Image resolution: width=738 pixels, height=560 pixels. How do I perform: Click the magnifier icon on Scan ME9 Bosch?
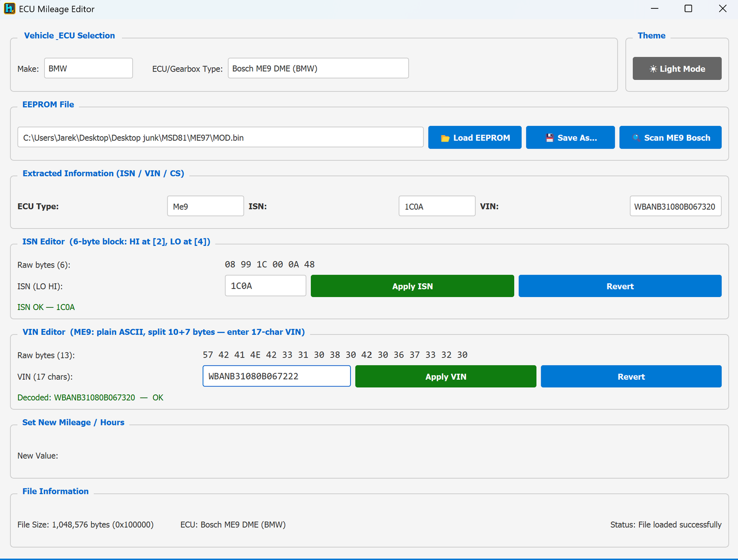click(637, 138)
